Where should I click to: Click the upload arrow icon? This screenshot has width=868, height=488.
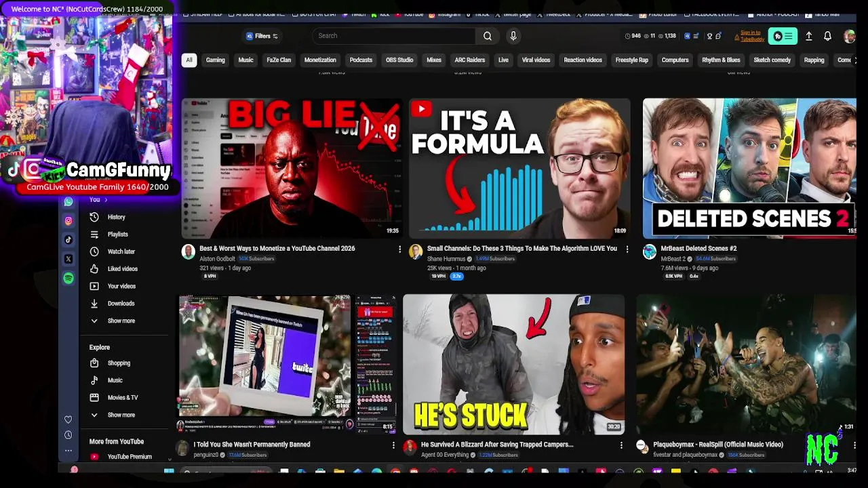808,36
